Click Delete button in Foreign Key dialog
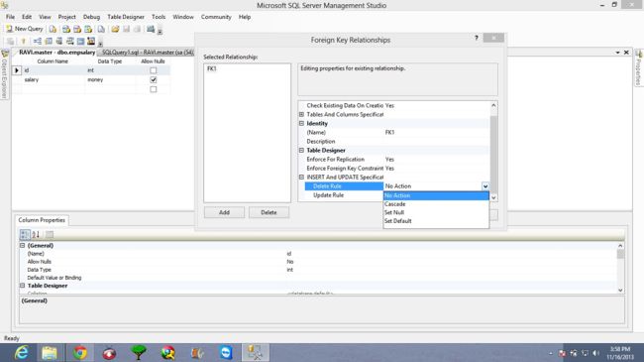Image resolution: width=644 pixels, height=362 pixels. [269, 212]
